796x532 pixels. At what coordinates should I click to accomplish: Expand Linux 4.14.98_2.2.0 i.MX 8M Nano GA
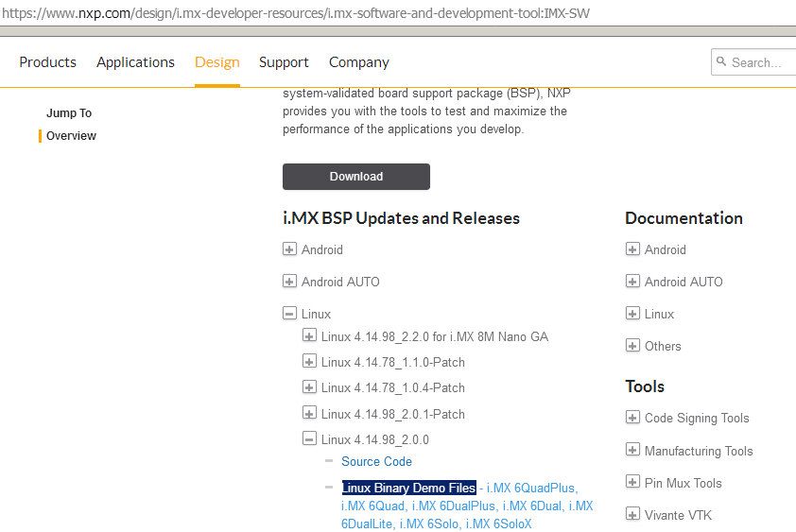click(x=309, y=336)
